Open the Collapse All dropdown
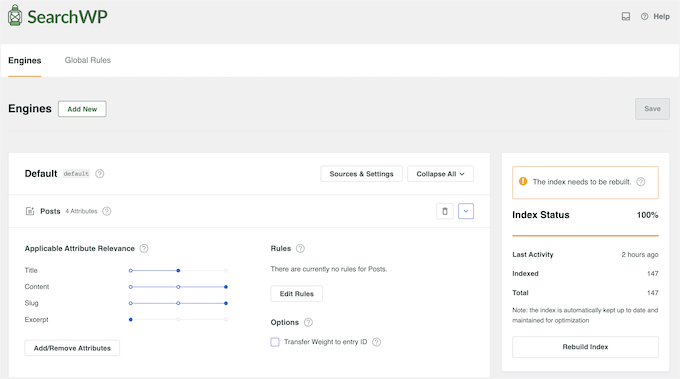The height and width of the screenshot is (379, 680). [x=440, y=174]
